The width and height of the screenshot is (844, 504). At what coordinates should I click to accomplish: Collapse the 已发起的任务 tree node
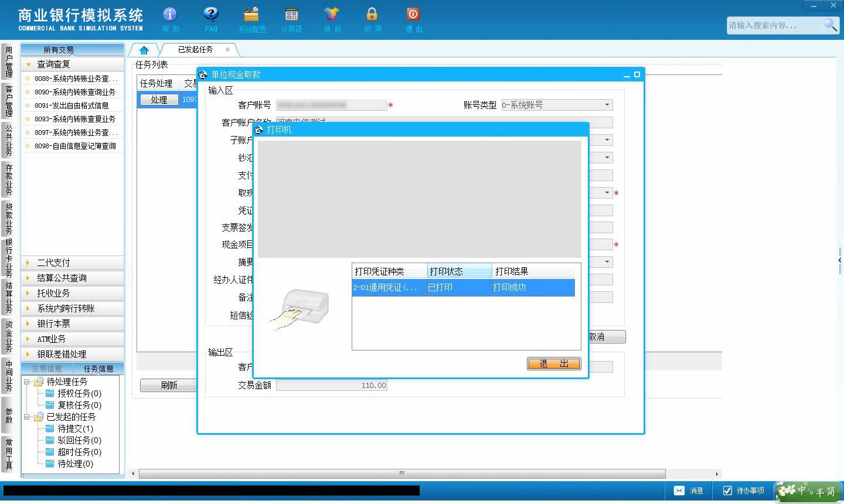coord(26,417)
